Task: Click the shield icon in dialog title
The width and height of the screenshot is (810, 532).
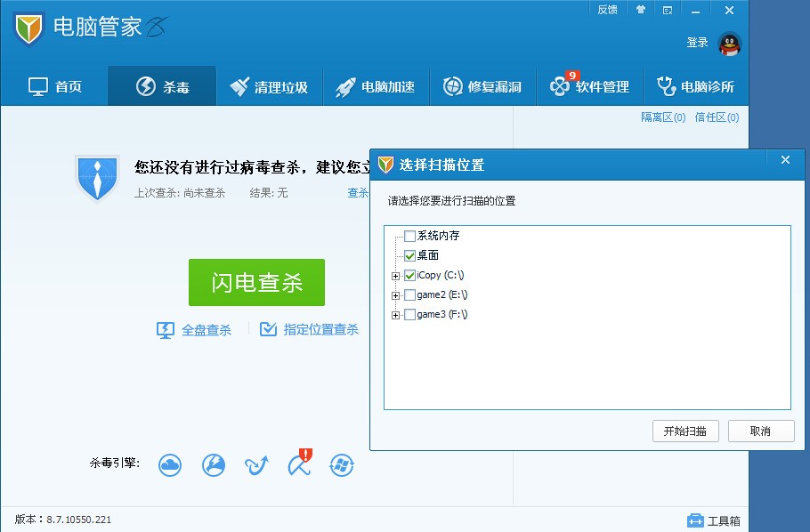Action: 386,165
